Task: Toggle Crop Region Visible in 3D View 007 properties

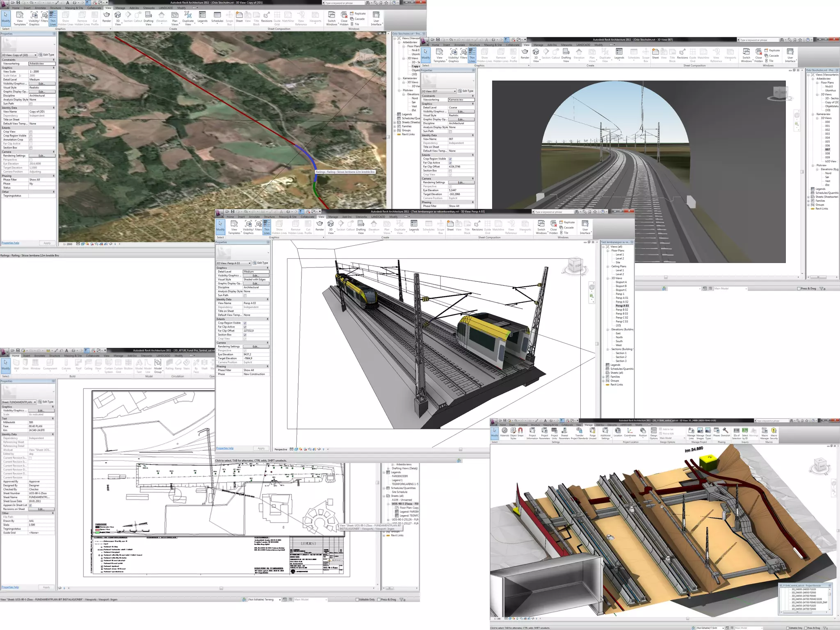Action: pyautogui.click(x=450, y=159)
